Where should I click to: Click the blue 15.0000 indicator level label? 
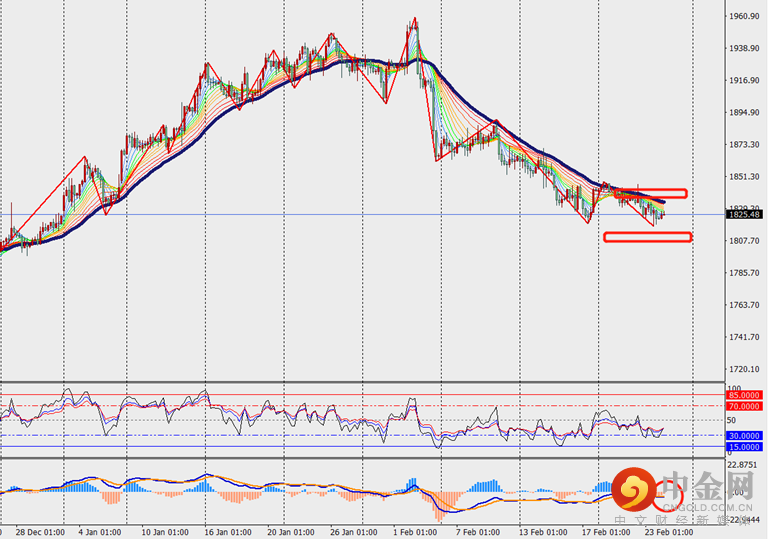745,446
